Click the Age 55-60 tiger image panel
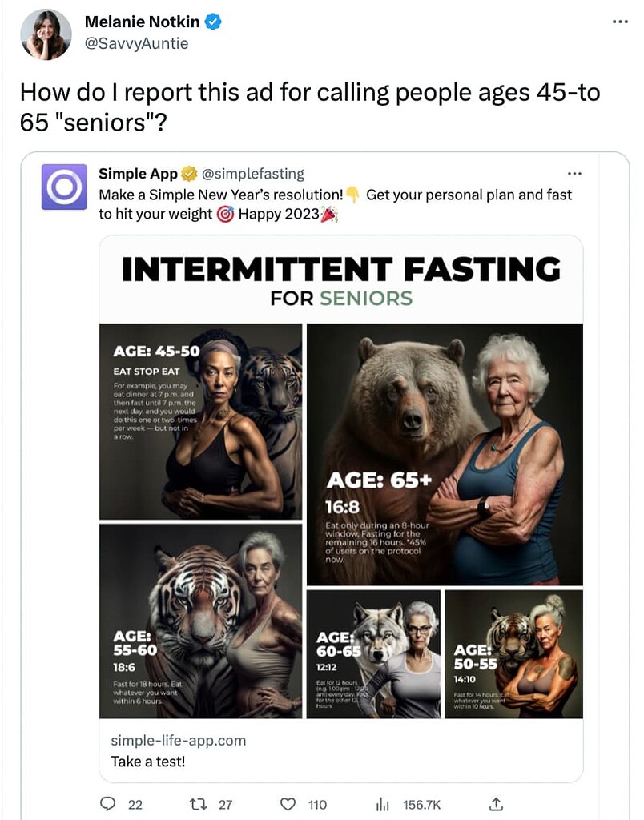644x820 pixels. pos(200,621)
